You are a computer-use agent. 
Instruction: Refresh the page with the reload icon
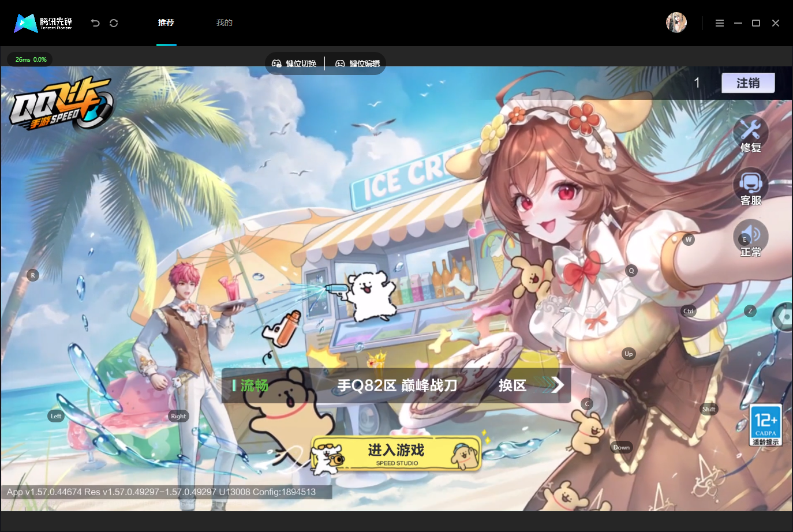[x=114, y=23]
